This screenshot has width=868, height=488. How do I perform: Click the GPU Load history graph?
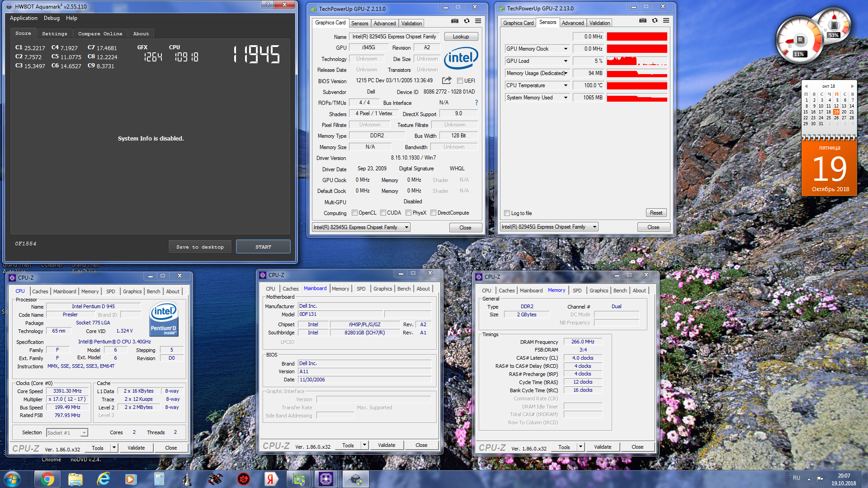pos(637,61)
